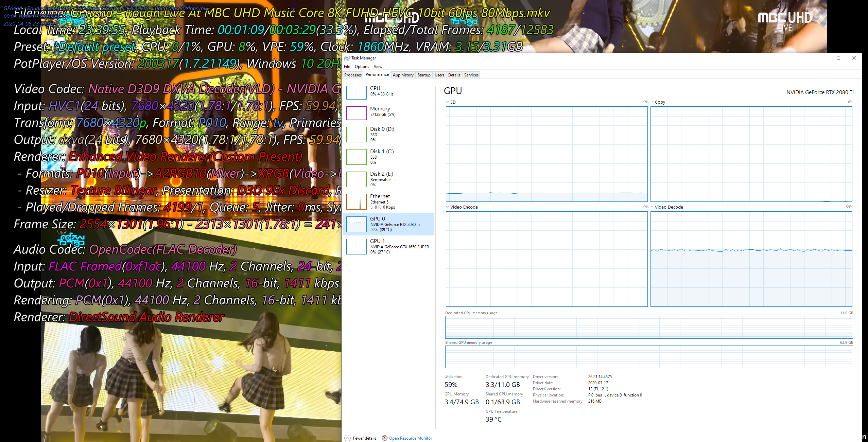Select the CPU performance item
Viewport: 868px width, 442px height.
coord(389,92)
